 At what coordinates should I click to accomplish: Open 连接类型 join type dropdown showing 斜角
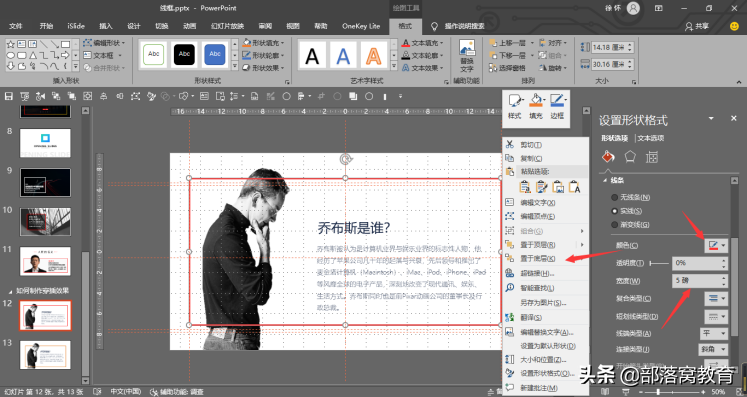coord(713,349)
